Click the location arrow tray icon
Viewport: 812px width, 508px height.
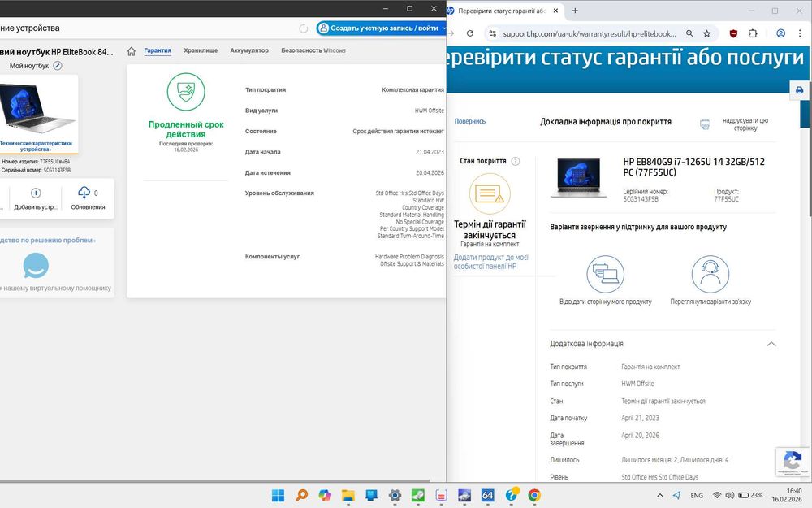[x=677, y=495]
